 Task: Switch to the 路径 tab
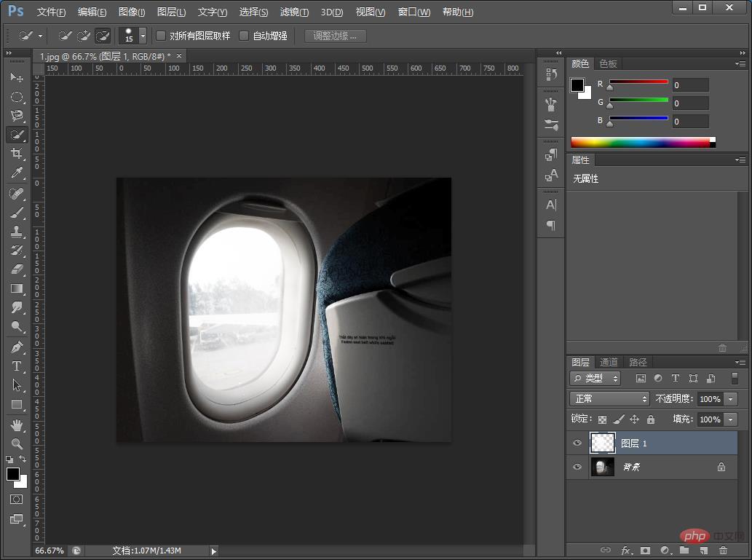click(x=638, y=362)
